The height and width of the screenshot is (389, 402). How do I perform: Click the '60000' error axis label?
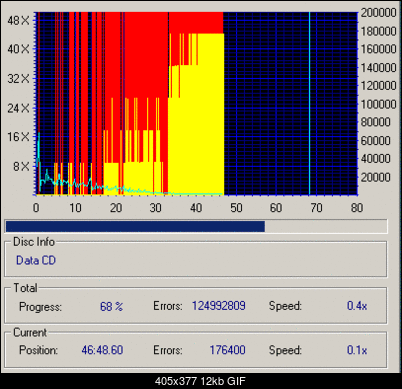coord(376,140)
